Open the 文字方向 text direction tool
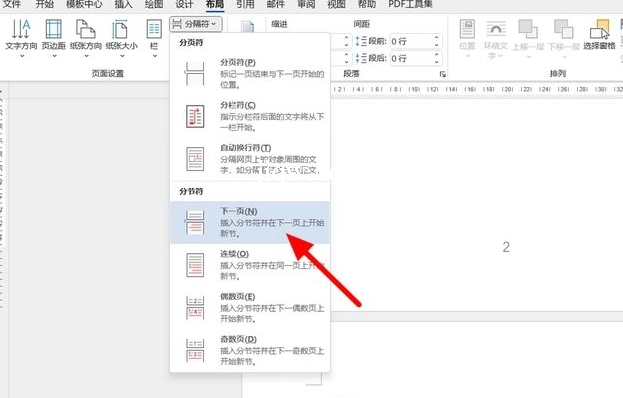The height and width of the screenshot is (398, 623). pos(21,39)
